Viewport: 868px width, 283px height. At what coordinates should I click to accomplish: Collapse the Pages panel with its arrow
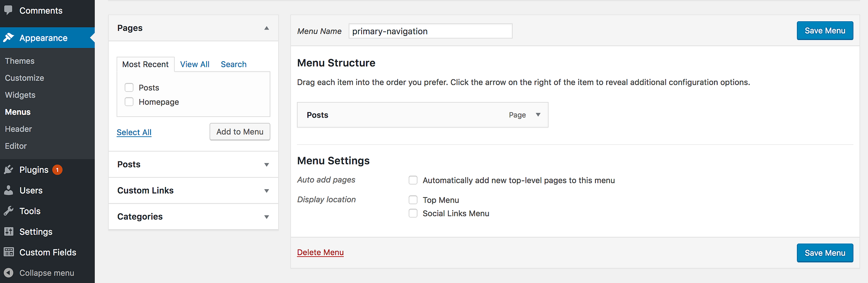266,28
